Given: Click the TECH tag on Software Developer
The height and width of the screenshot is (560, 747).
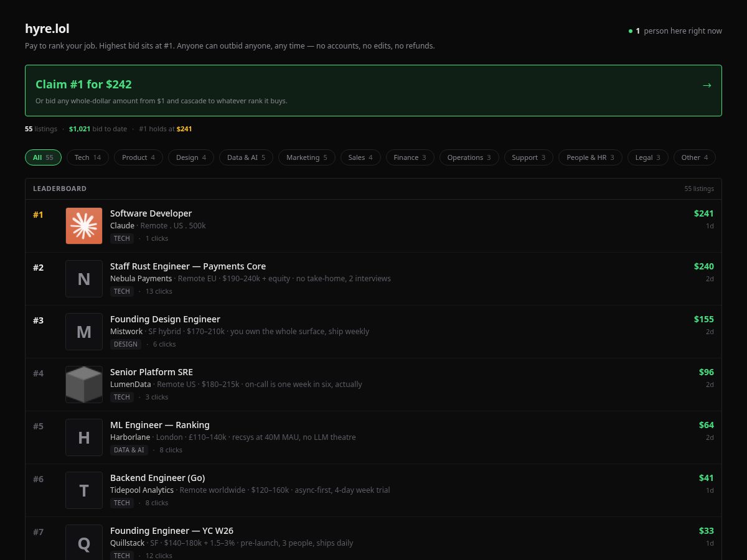Looking at the screenshot, I should click(x=122, y=238).
